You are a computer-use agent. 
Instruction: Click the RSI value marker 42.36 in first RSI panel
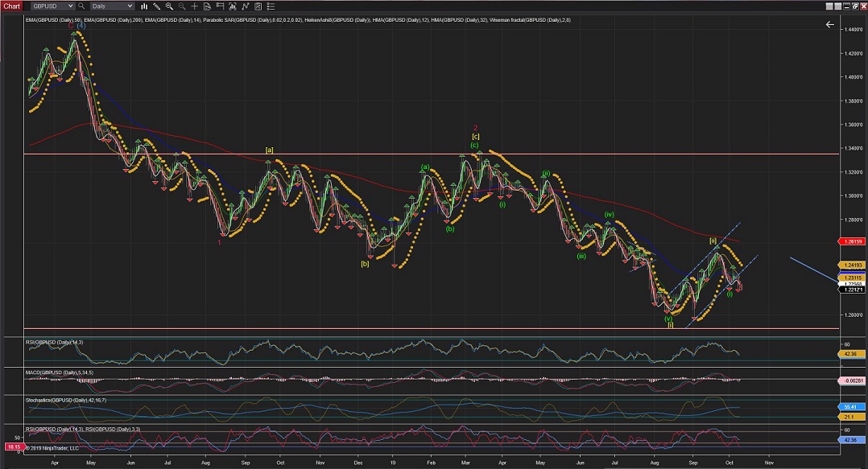(x=851, y=353)
